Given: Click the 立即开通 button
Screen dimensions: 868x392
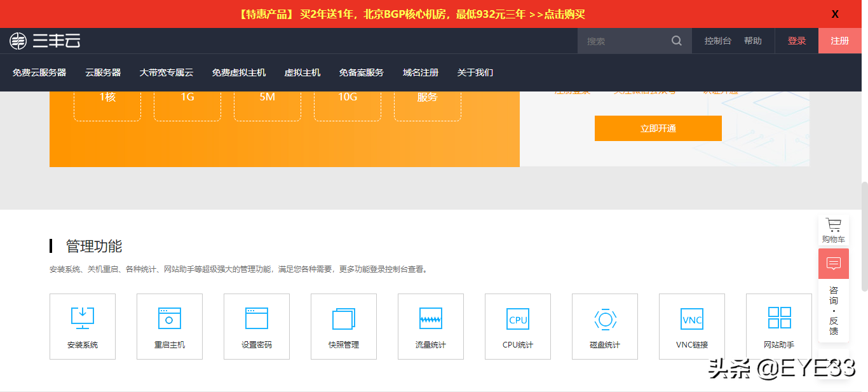Looking at the screenshot, I should pos(658,128).
